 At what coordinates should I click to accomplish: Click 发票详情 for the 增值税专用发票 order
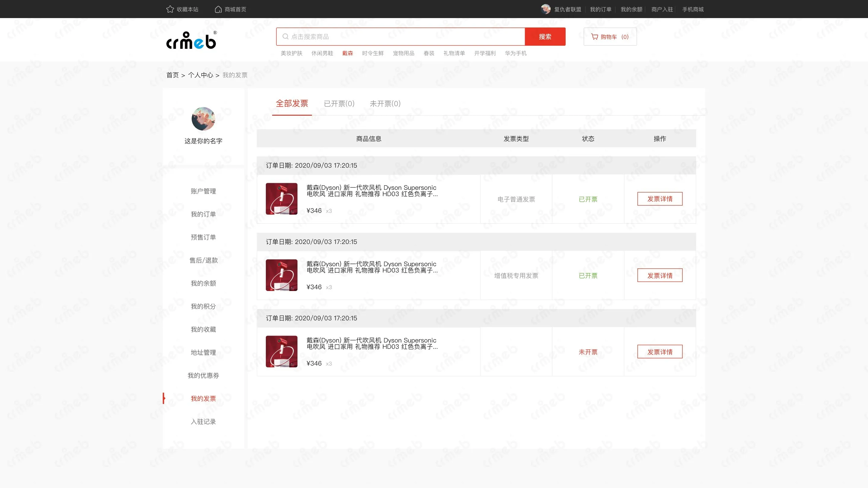(x=660, y=275)
